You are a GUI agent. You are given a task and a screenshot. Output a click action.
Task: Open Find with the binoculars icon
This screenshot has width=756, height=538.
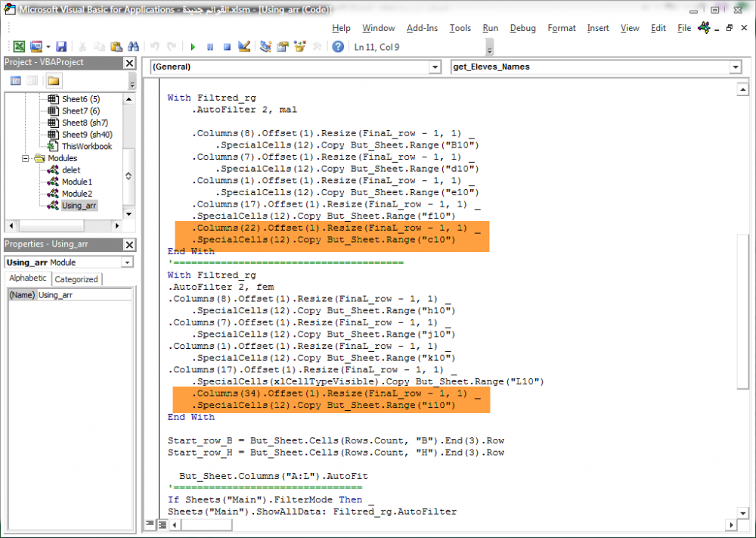pos(134,47)
